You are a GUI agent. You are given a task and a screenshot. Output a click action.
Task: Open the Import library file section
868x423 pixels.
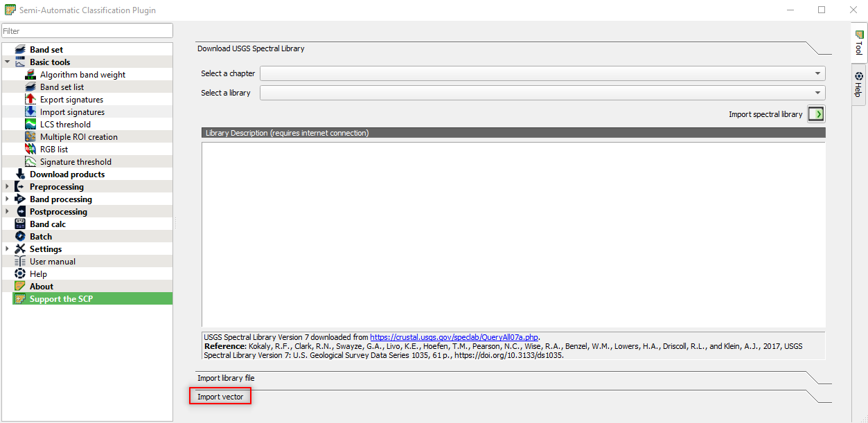click(226, 378)
